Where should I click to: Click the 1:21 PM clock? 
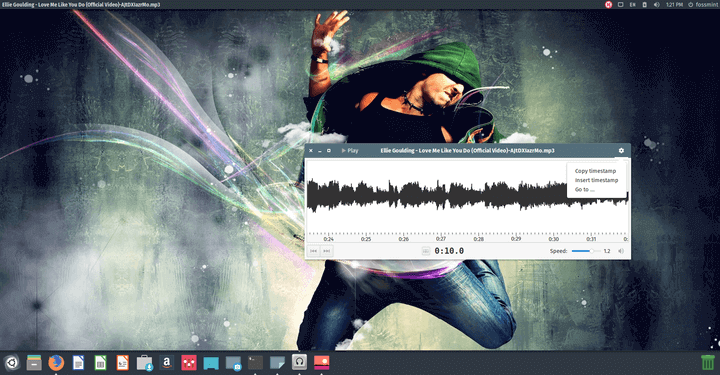coord(674,5)
